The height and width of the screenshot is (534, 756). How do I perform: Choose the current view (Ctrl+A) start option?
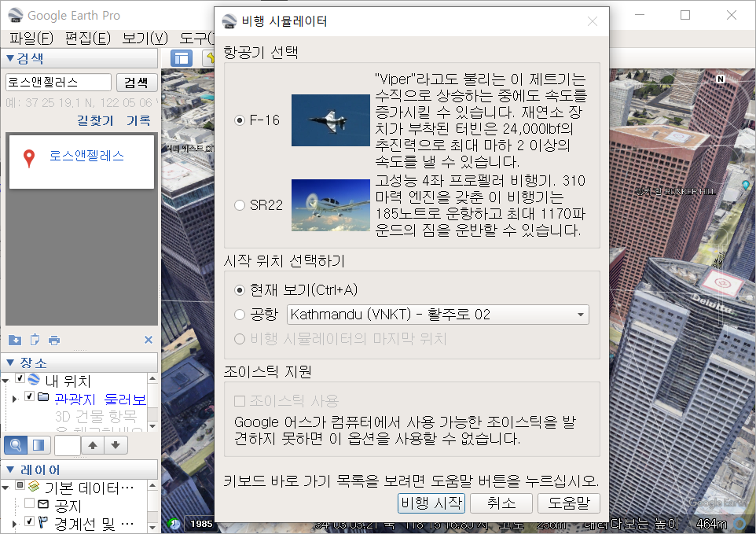[239, 290]
